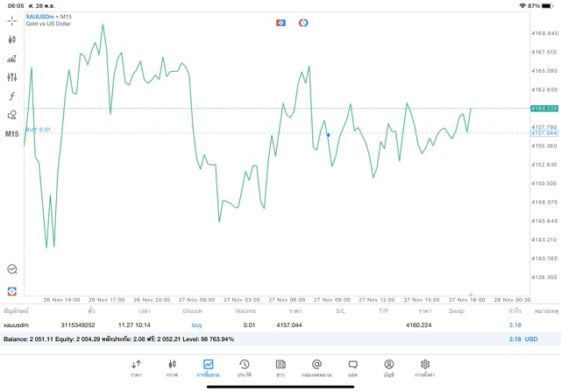The image size is (561, 392).
Task: Tap the crosshair tool icon
Action: pyautogui.click(x=11, y=19)
